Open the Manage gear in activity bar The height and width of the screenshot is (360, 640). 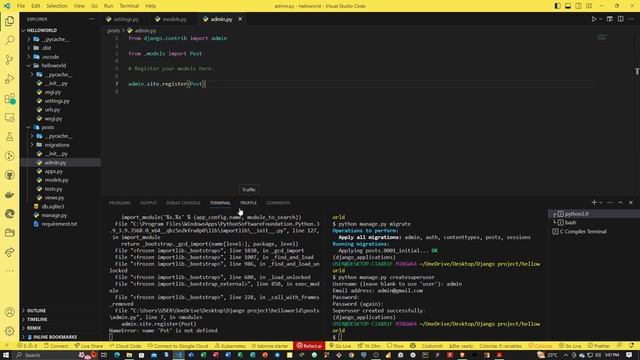[9, 331]
